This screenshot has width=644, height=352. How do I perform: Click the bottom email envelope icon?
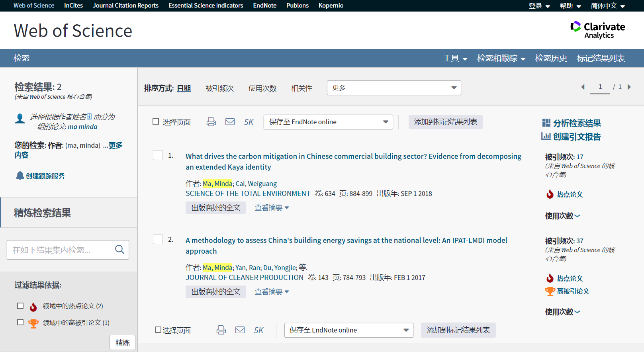[x=240, y=330]
